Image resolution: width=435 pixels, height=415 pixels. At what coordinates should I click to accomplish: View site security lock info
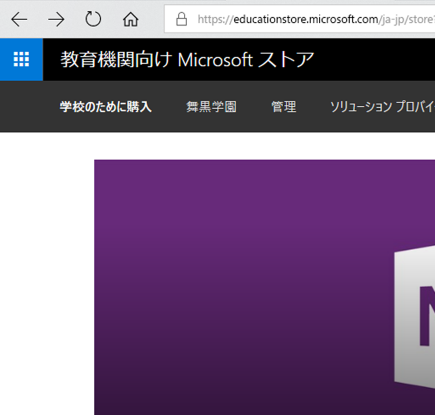(x=181, y=19)
